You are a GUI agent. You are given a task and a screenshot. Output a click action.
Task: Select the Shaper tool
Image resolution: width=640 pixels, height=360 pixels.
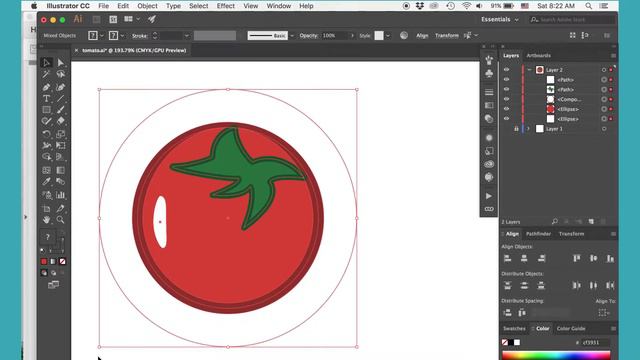tap(47, 121)
